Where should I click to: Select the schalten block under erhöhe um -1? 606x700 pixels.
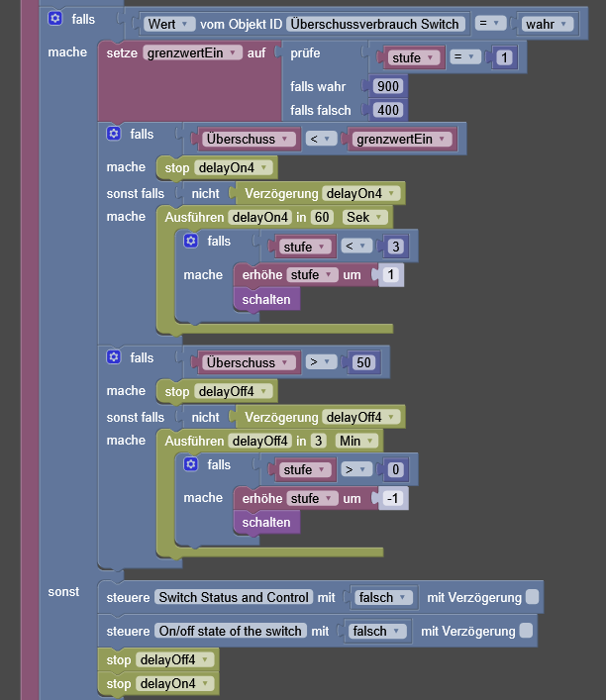coord(266,523)
